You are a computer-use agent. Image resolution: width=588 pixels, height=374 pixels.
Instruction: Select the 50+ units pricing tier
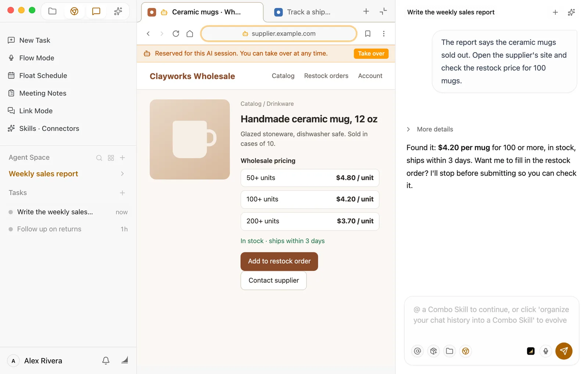click(310, 178)
